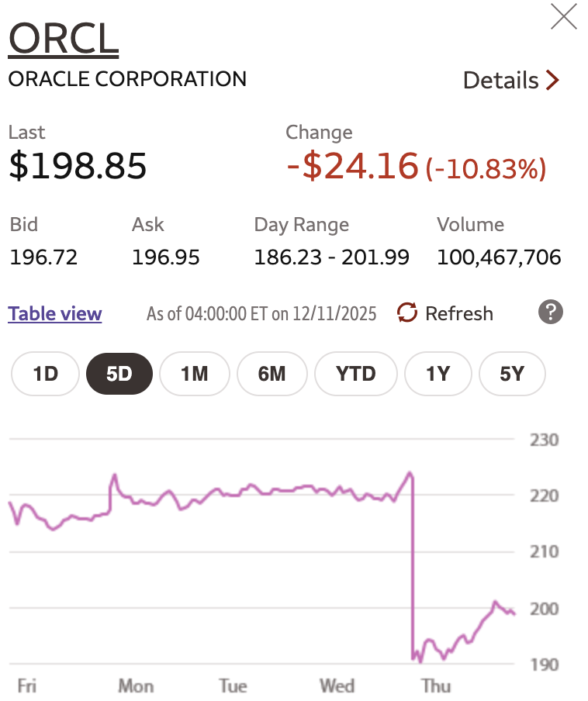Select the 5Y time range
588x701 pixels.
(x=512, y=374)
